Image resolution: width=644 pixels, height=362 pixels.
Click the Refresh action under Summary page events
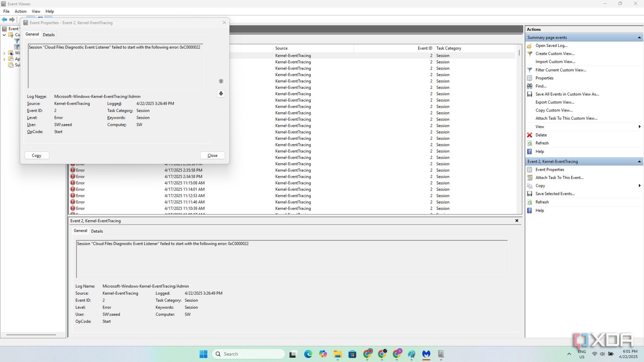coord(542,143)
